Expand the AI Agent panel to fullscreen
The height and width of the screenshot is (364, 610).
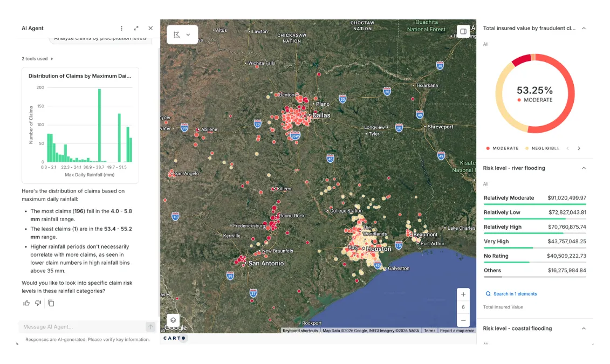pos(136,29)
